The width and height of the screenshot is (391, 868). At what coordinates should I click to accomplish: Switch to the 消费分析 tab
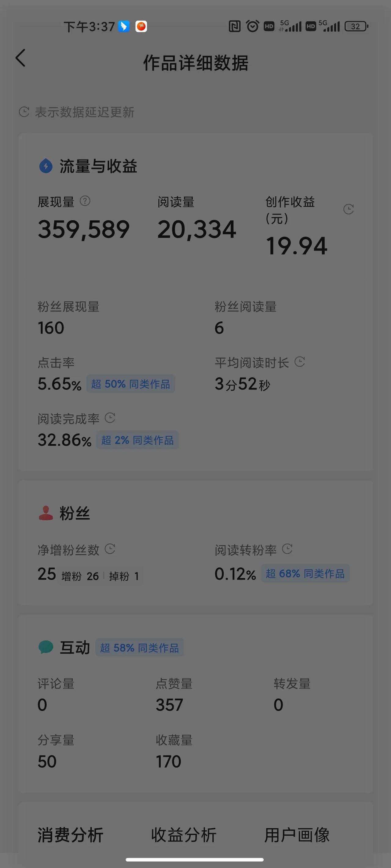click(70, 835)
